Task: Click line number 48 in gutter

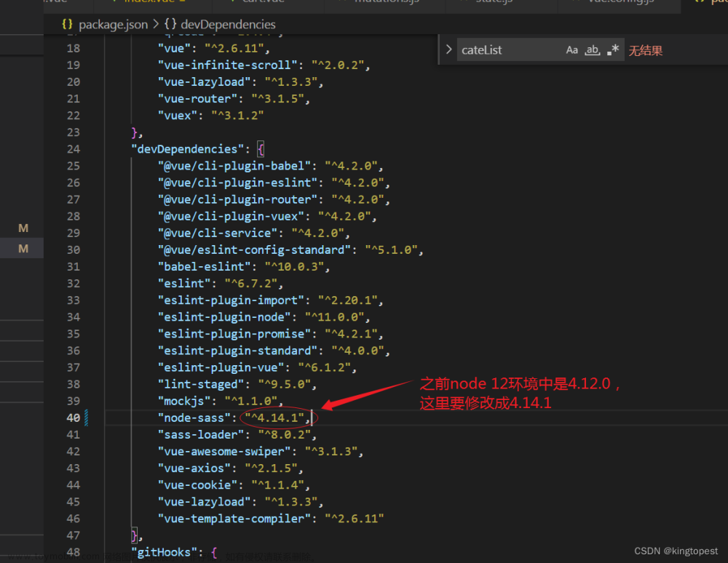Action: (74, 552)
